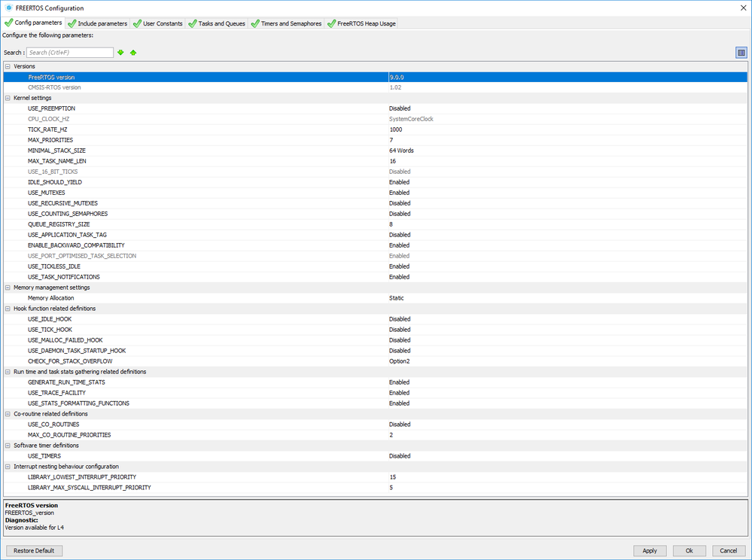The image size is (752, 560).
Task: Select USE_STATS_FORMATTING_FUNCTIONS parameter
Action: tap(78, 404)
